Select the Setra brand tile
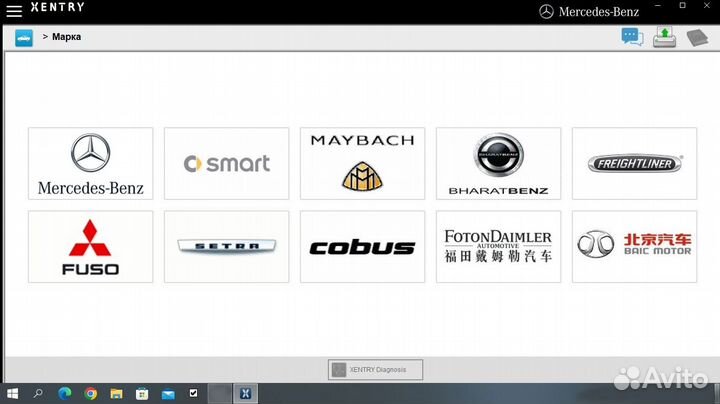The width and height of the screenshot is (720, 404). pos(226,246)
